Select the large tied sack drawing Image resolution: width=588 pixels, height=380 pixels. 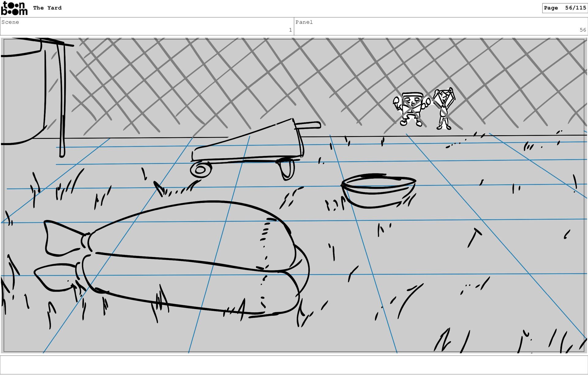[190, 257]
